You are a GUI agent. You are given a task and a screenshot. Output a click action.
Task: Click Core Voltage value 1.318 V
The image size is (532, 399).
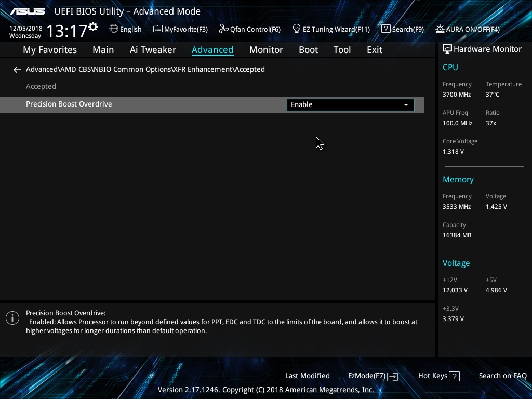coord(453,152)
